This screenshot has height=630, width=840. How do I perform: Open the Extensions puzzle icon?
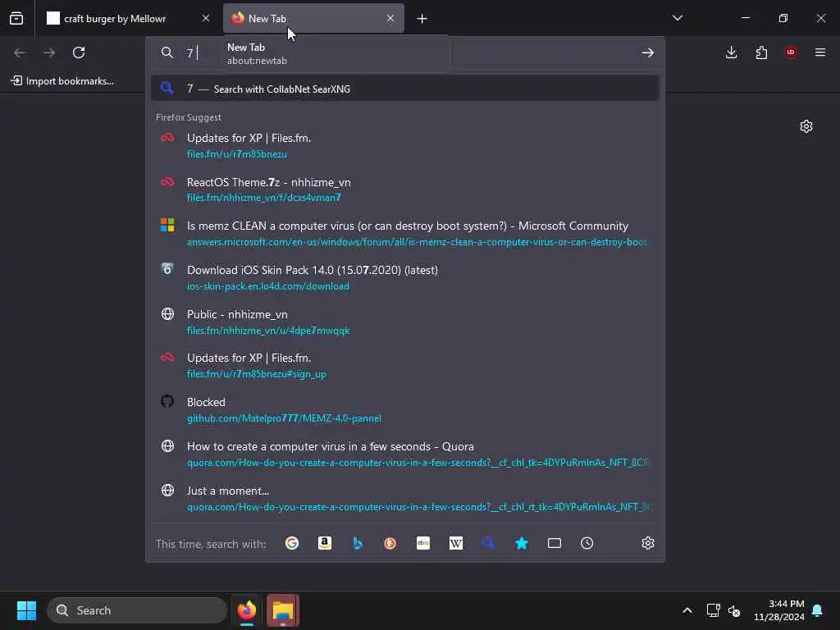click(x=761, y=52)
